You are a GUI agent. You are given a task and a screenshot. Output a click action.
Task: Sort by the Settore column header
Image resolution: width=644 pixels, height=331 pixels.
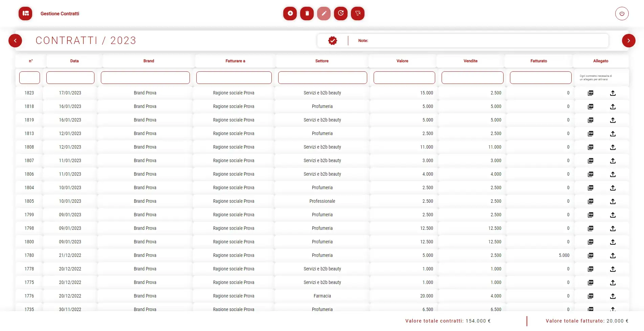tap(322, 61)
